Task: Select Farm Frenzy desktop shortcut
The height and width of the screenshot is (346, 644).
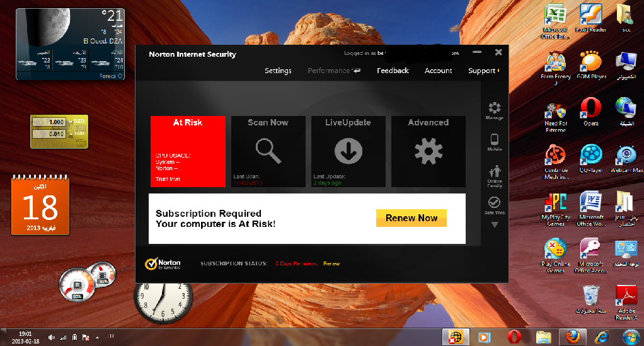Action: [555, 68]
